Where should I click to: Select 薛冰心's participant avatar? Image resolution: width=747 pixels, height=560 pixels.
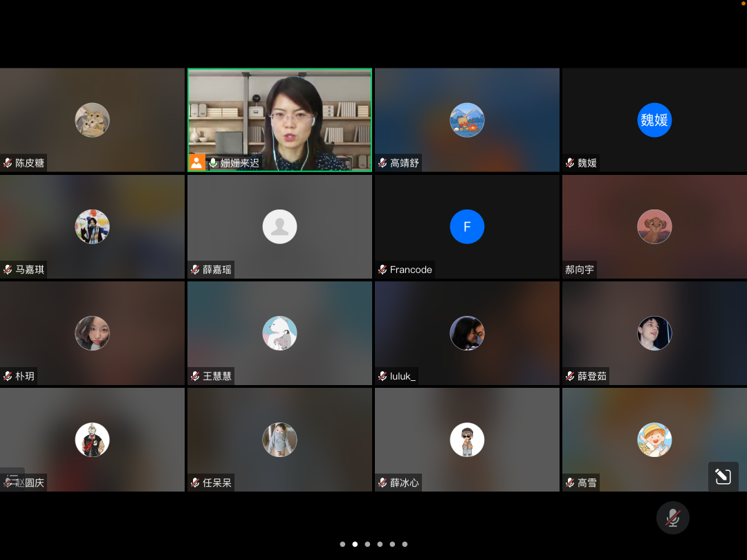(467, 440)
